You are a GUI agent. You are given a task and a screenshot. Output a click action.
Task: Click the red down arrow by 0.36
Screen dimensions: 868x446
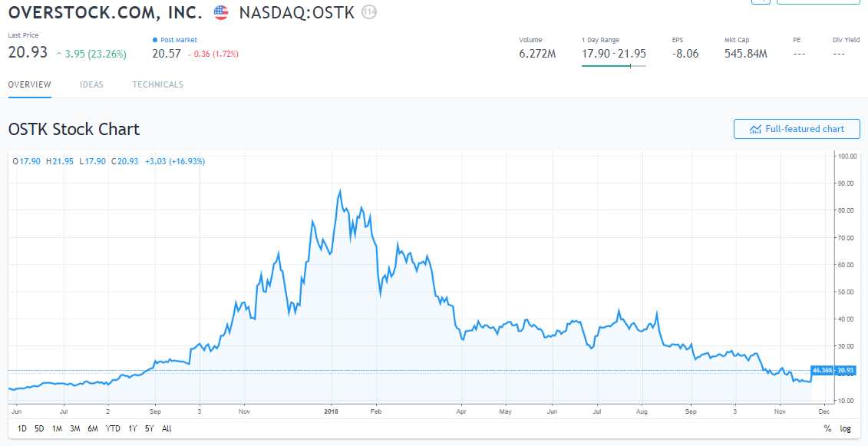point(189,55)
